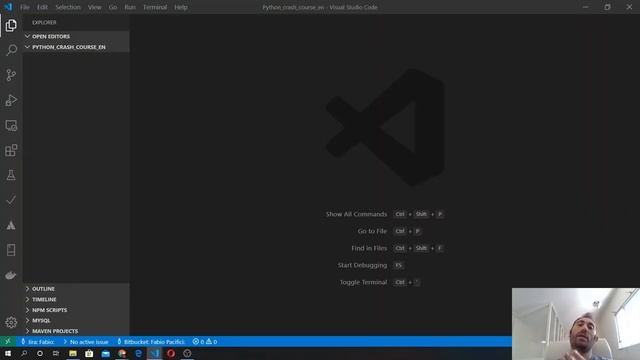Screen dimensions: 640x360
Task: Open Remote Explorer view
Action: point(11,125)
